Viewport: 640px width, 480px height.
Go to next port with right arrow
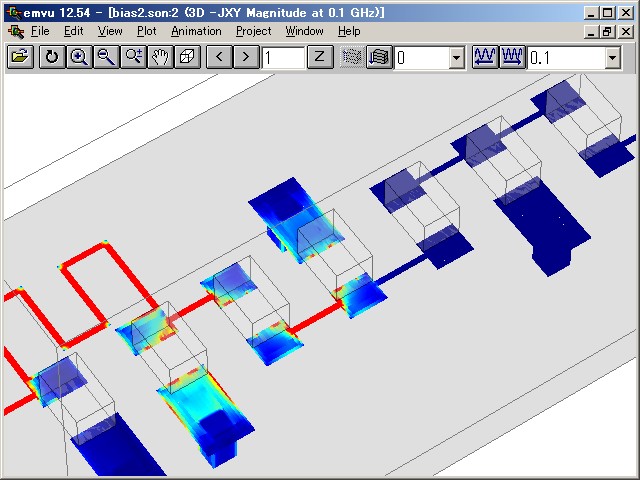[246, 57]
